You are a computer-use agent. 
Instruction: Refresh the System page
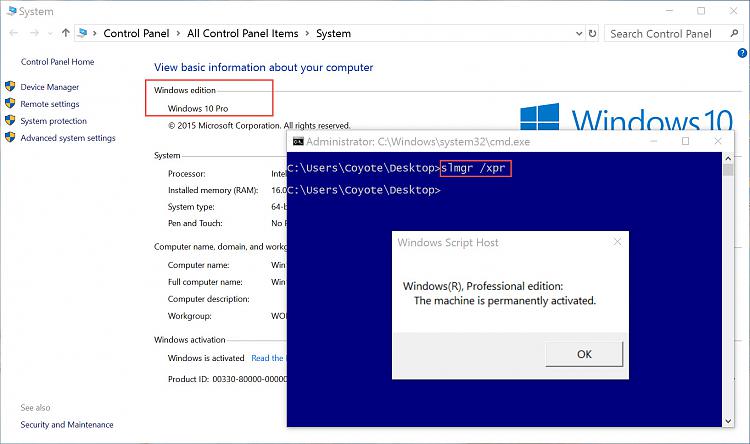coord(592,33)
